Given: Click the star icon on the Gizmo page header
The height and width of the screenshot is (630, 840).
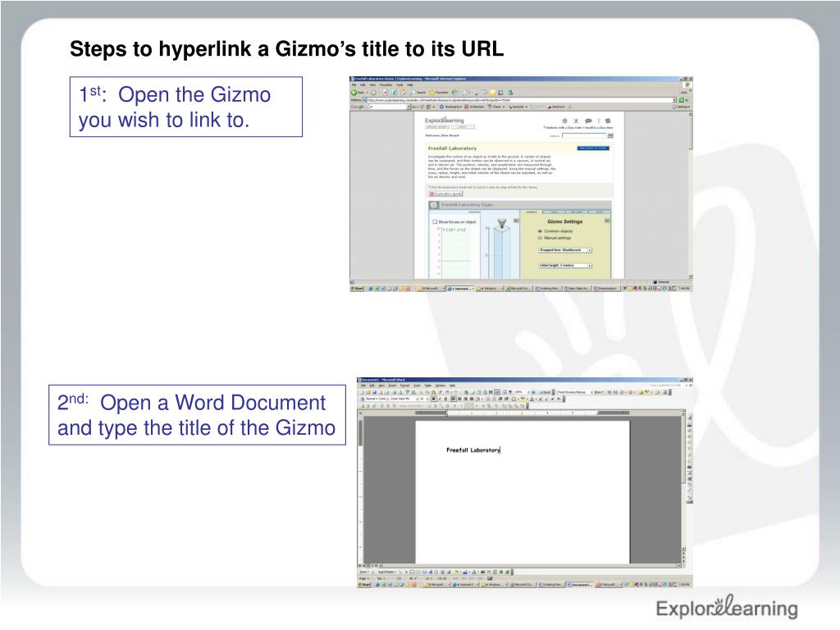Looking at the screenshot, I should pyautogui.click(x=577, y=121).
